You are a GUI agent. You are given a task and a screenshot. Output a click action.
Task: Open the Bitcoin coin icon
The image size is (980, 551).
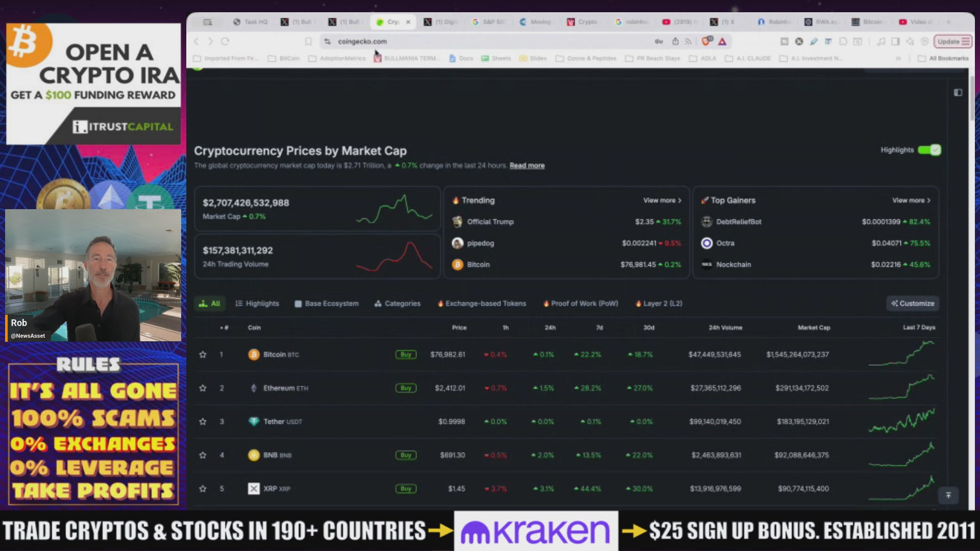click(254, 355)
